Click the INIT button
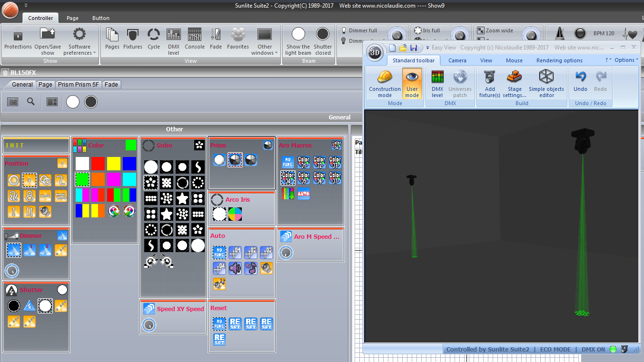644x362 pixels. pos(37,146)
